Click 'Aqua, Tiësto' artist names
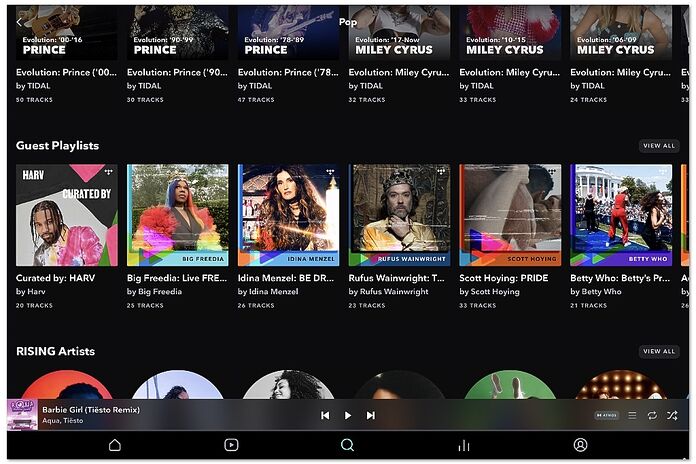 63,420
